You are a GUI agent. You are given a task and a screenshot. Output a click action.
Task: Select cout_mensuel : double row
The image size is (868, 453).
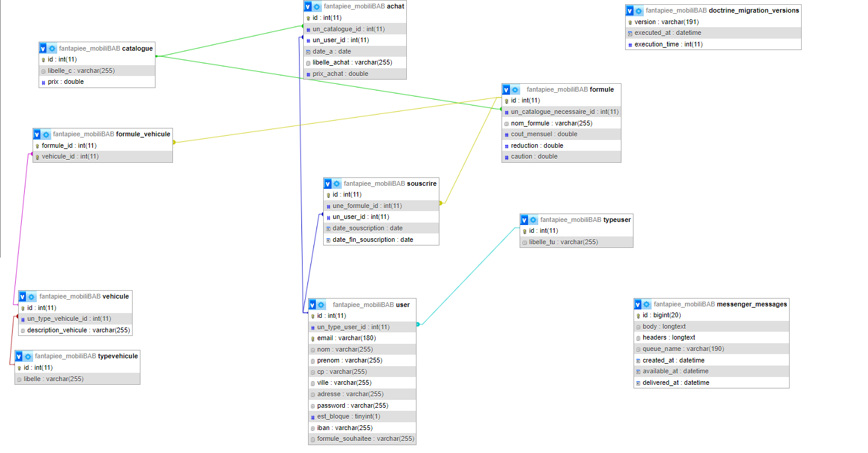561,134
